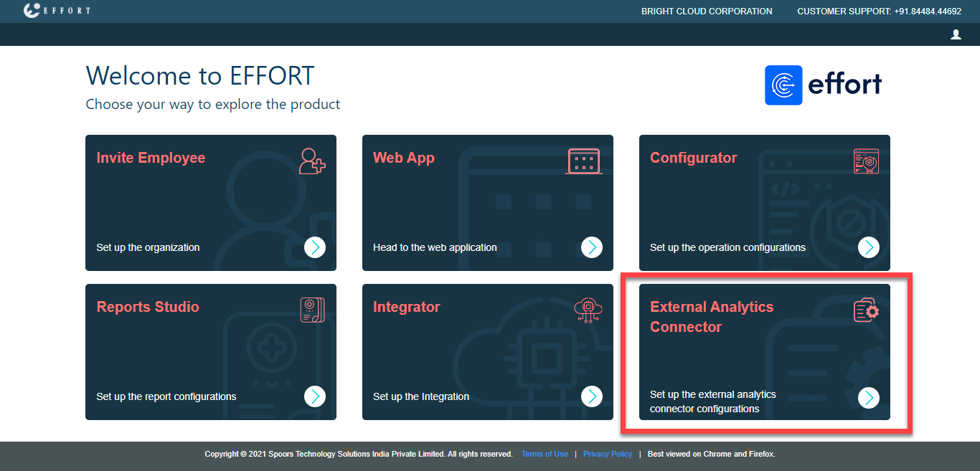Click the EFFORT logo in header
Screen dimensions: 980x471
[57, 11]
